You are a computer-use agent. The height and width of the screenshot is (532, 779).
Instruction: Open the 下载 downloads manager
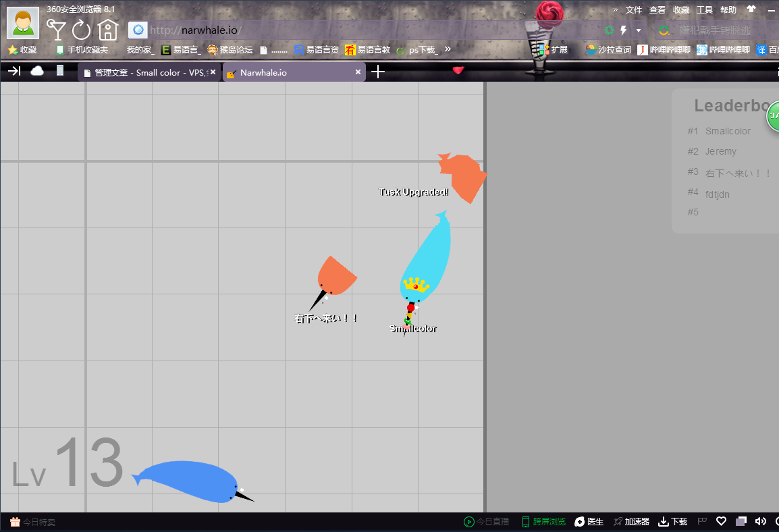(672, 521)
